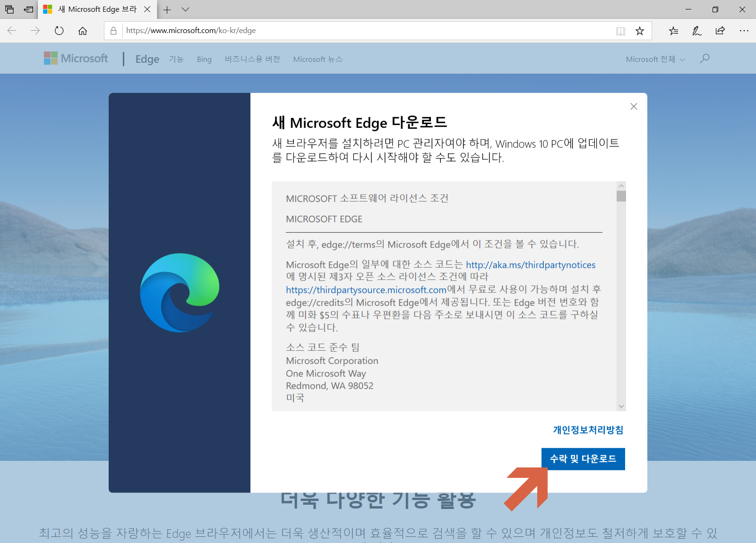Viewport: 756px width, 543px height.
Task: Open Settings and more menu
Action: [x=744, y=31]
